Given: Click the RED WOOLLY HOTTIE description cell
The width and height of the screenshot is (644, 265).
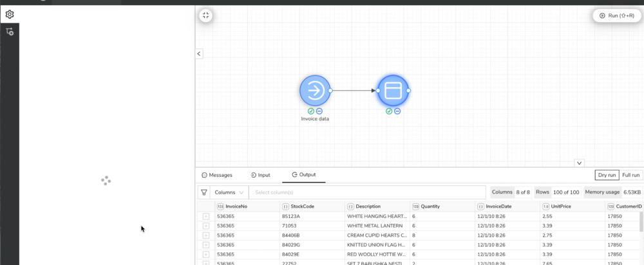Looking at the screenshot, I should 377,254.
